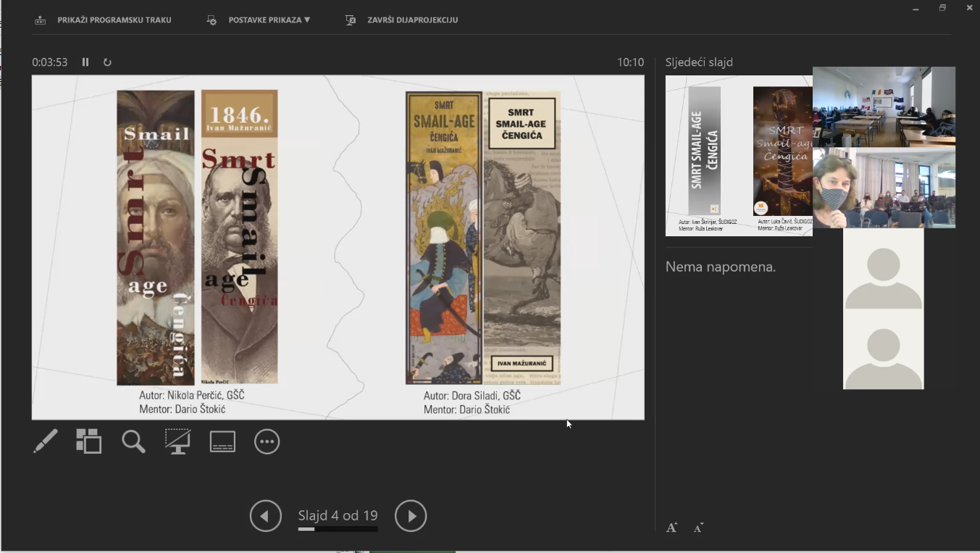Click the slide progress bar
The width and height of the screenshot is (980, 553).
click(338, 529)
